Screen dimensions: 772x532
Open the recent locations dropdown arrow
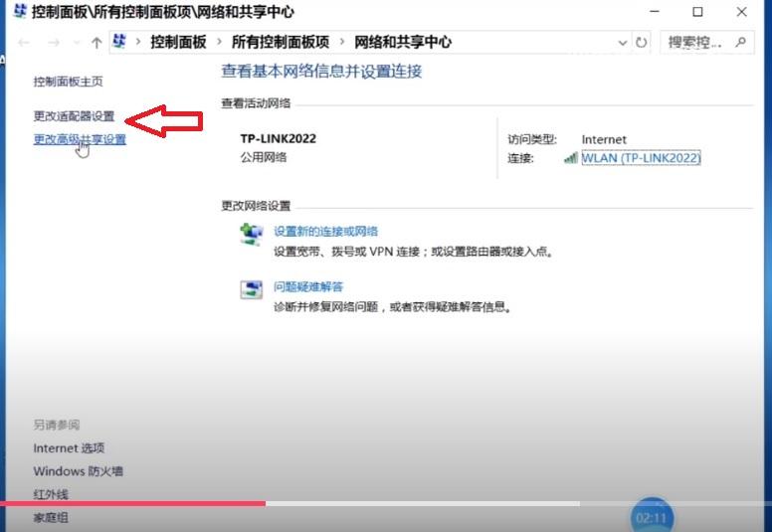click(74, 43)
